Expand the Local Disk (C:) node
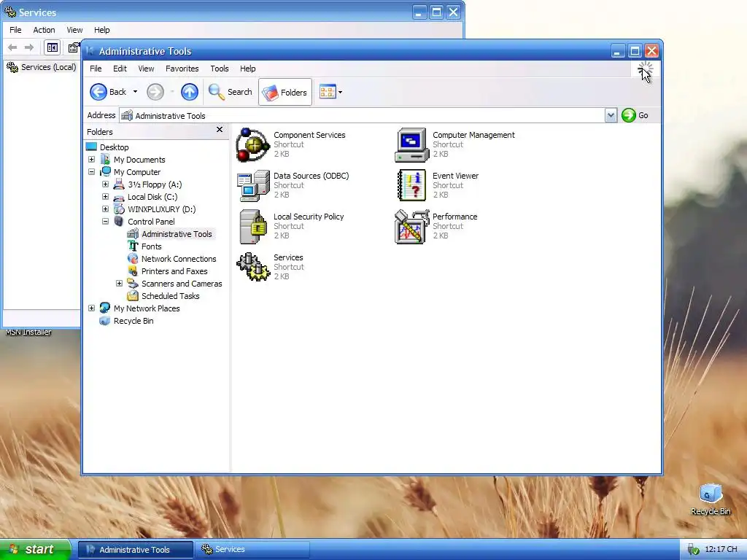The width and height of the screenshot is (747, 560). tap(105, 197)
